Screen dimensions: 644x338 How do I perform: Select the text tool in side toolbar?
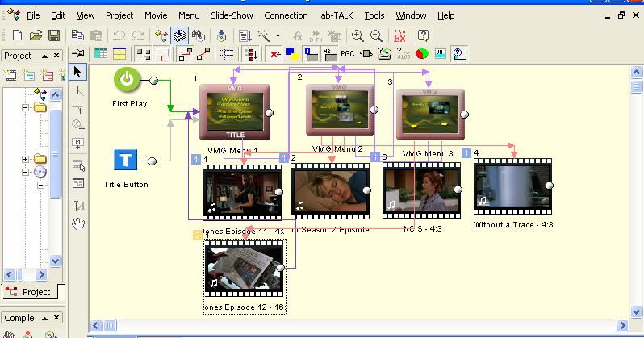78,206
